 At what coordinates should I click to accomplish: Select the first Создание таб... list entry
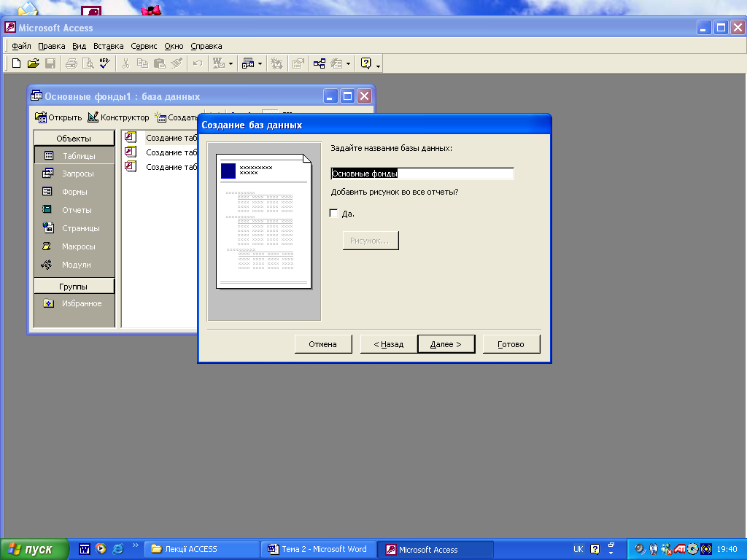[161, 138]
